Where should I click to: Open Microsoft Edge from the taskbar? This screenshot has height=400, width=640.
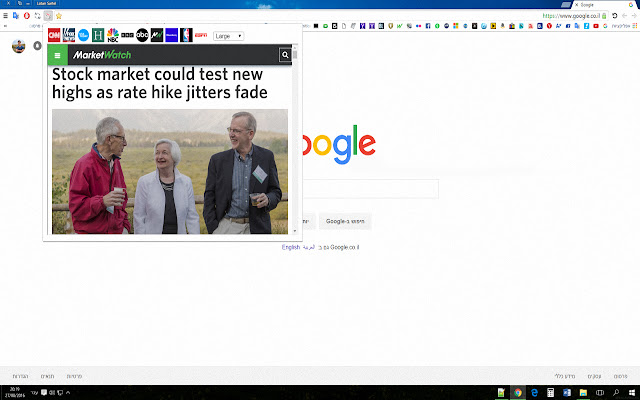point(534,393)
